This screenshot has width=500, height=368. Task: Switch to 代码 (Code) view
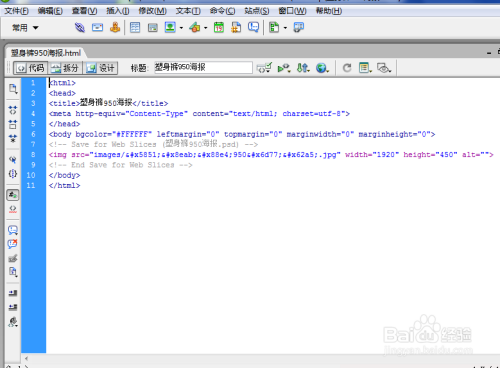click(31, 68)
